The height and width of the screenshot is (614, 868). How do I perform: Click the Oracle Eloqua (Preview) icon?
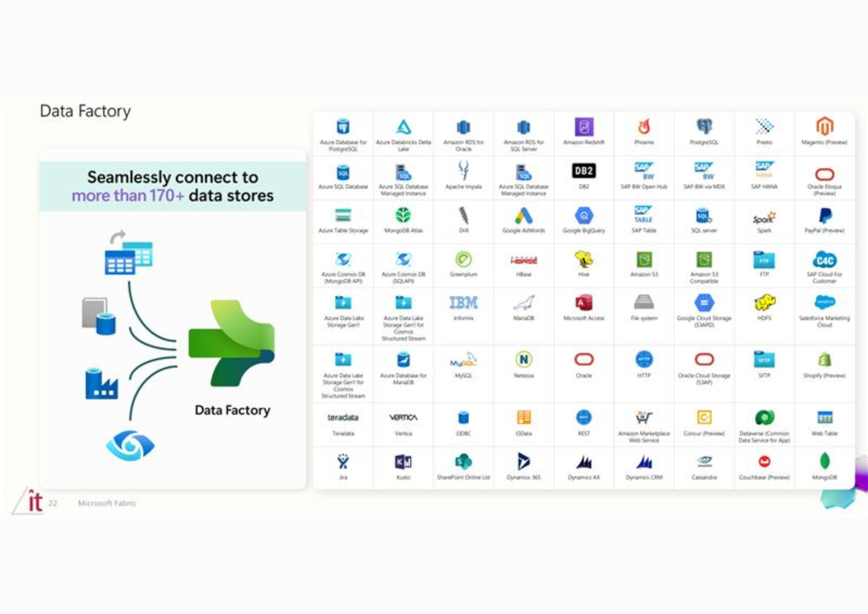pyautogui.click(x=824, y=174)
